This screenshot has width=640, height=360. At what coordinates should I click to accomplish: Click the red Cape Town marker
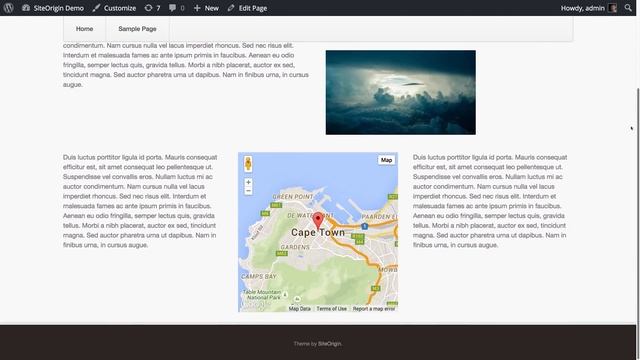point(318,221)
